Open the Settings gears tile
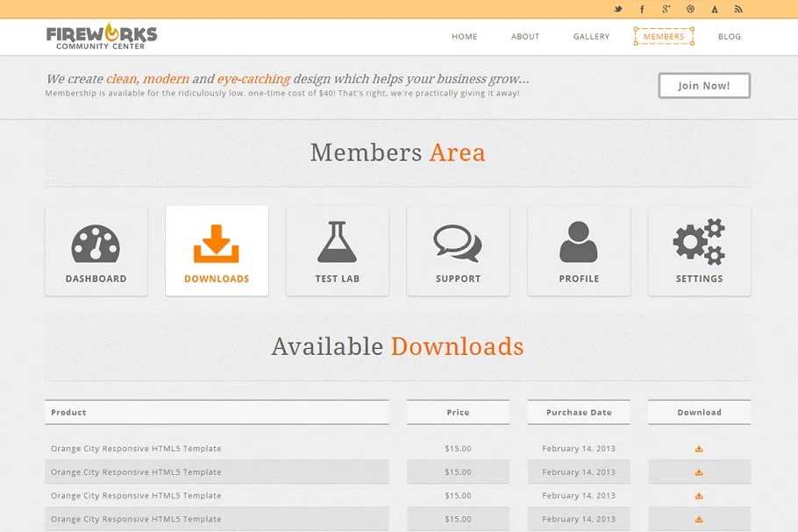This screenshot has width=798, height=532. [x=699, y=251]
